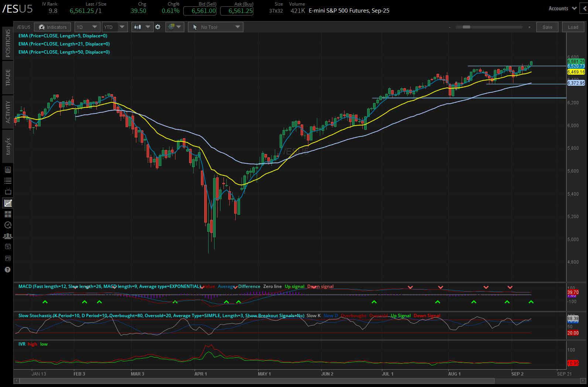
Task: Click green 6,561.25 last price axis tag
Action: (576, 61)
